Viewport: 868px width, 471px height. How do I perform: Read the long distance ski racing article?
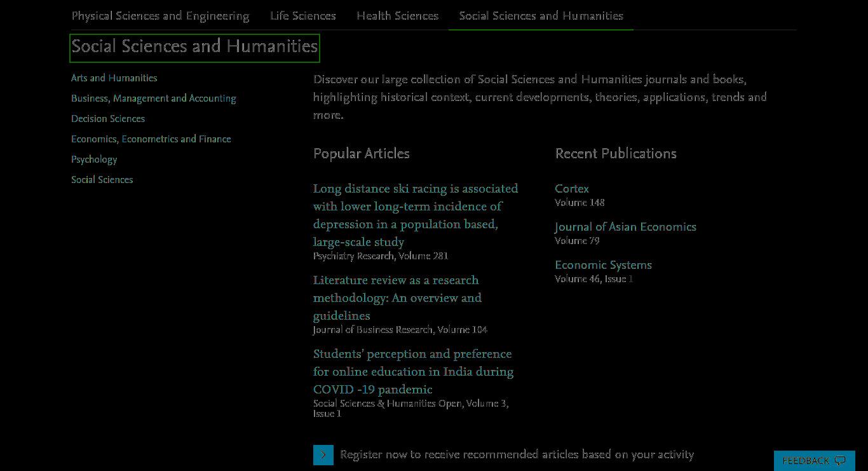pyautogui.click(x=416, y=215)
